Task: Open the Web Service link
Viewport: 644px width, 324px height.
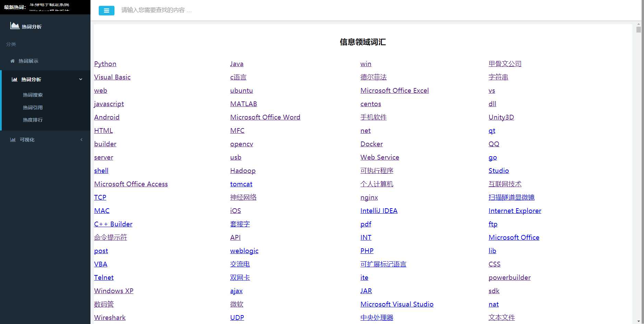Action: click(380, 157)
